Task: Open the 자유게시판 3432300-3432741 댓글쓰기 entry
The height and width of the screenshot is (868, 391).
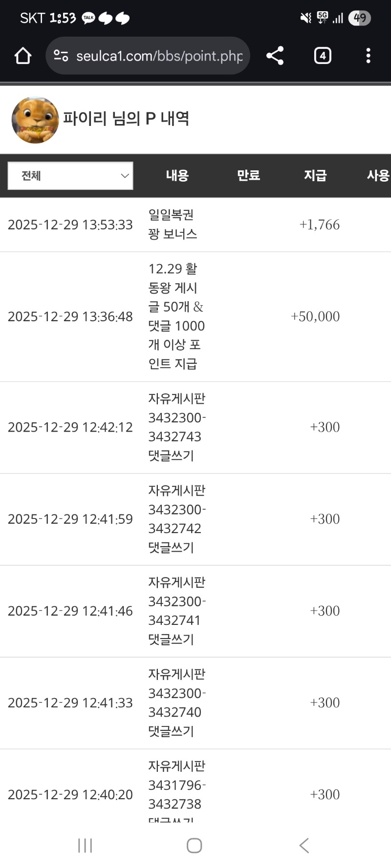Action: click(x=176, y=611)
